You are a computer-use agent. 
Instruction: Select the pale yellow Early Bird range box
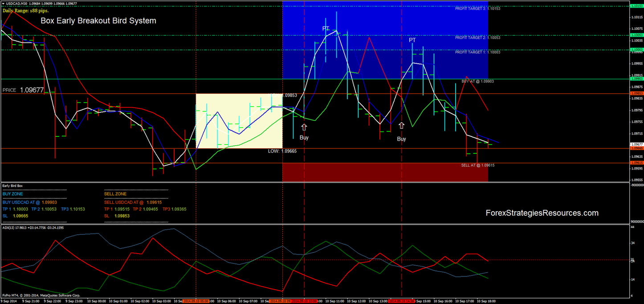pyautogui.click(x=239, y=121)
